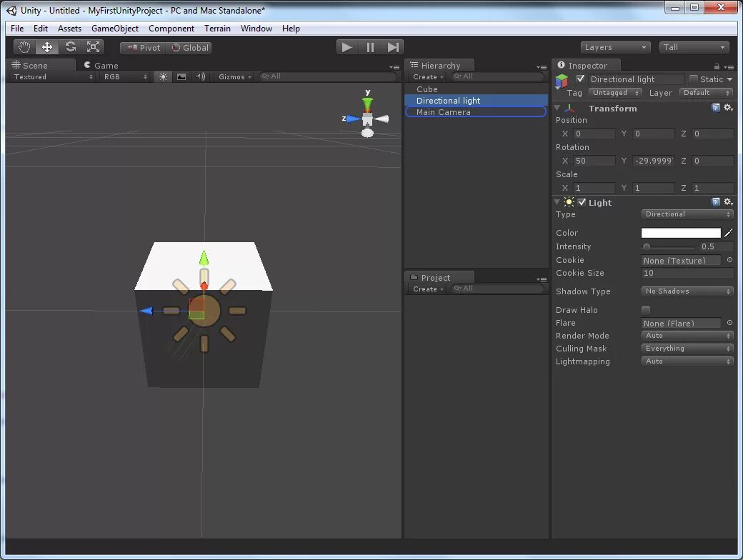Screen dimensions: 743x560
Task: Click the Intensity value field 0.5
Action: (x=716, y=247)
